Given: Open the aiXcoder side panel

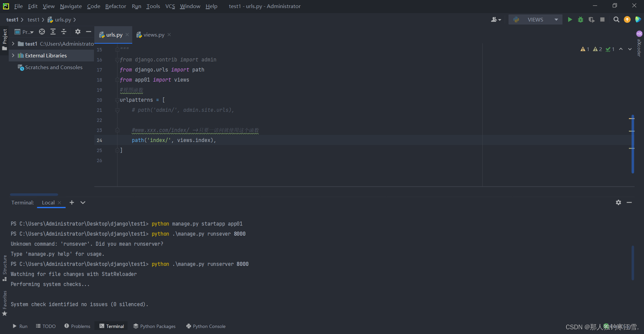Looking at the screenshot, I should click(639, 44).
